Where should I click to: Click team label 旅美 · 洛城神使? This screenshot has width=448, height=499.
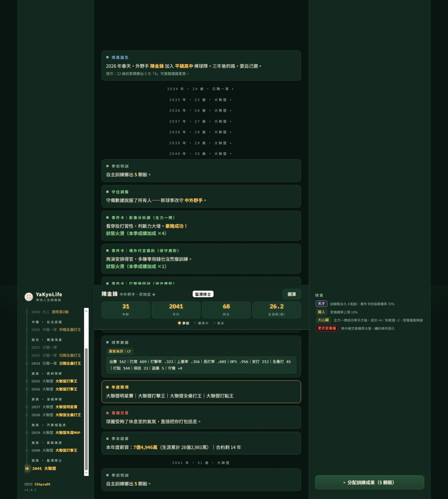(x=47, y=399)
